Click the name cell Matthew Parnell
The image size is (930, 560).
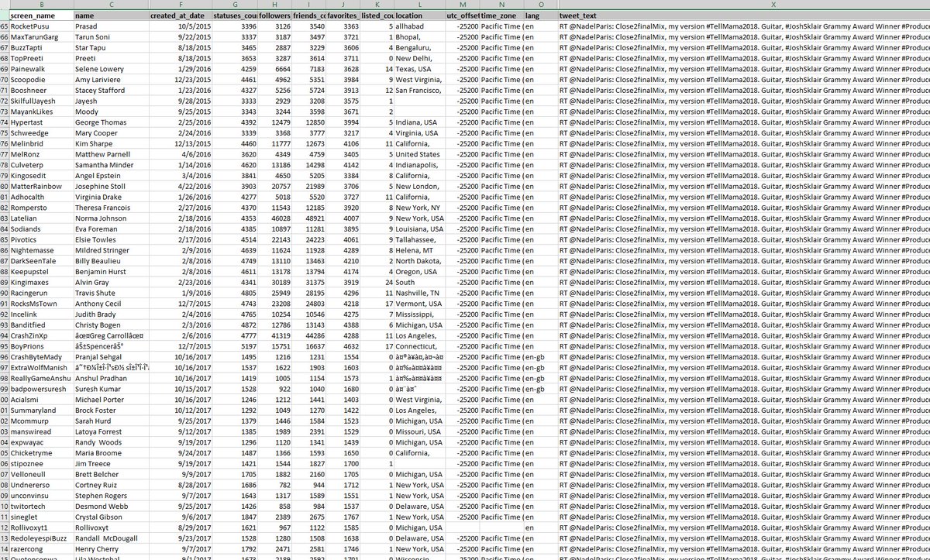111,153
